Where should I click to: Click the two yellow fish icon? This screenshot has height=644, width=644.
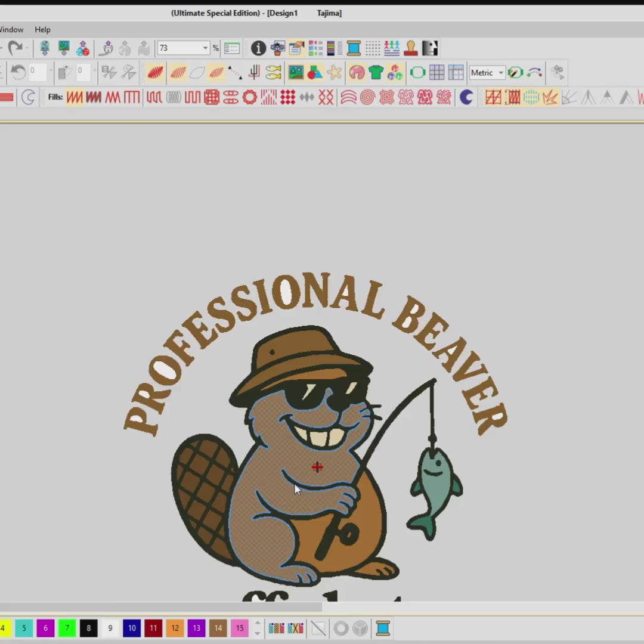click(x=273, y=73)
